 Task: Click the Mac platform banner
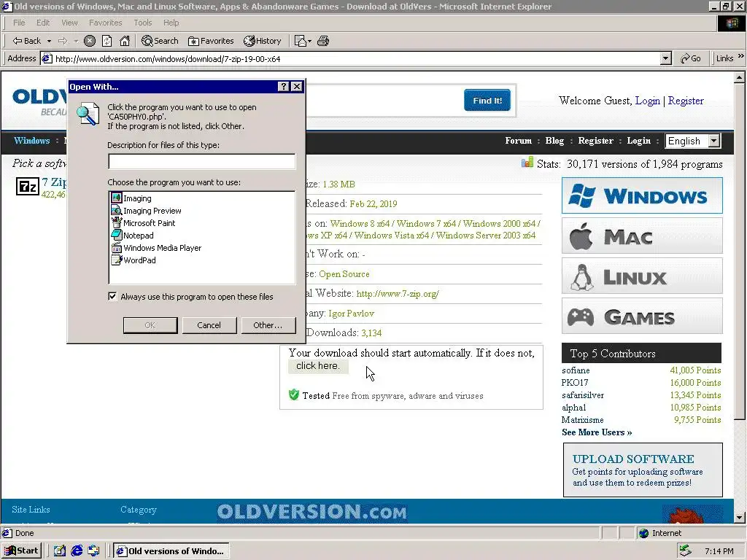pyautogui.click(x=642, y=236)
